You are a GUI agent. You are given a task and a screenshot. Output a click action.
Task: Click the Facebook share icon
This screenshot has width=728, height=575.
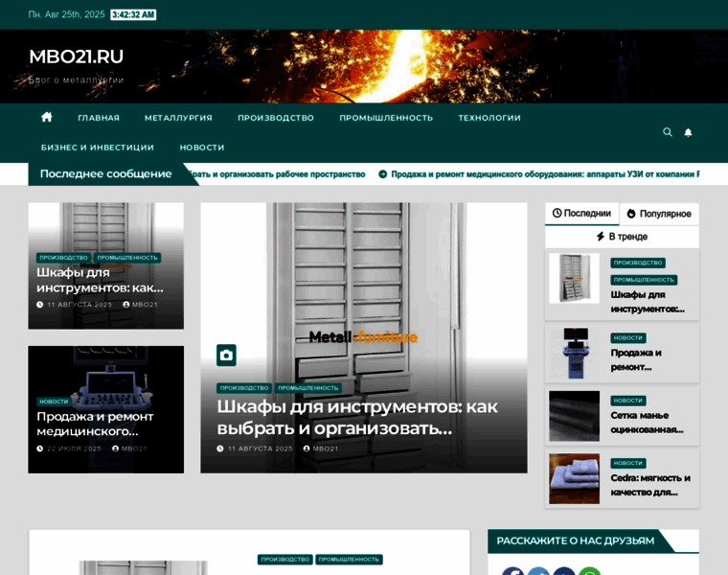(512, 572)
